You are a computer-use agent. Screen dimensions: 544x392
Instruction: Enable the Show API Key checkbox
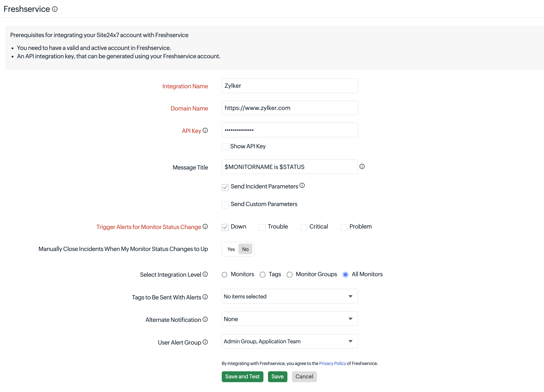225,147
